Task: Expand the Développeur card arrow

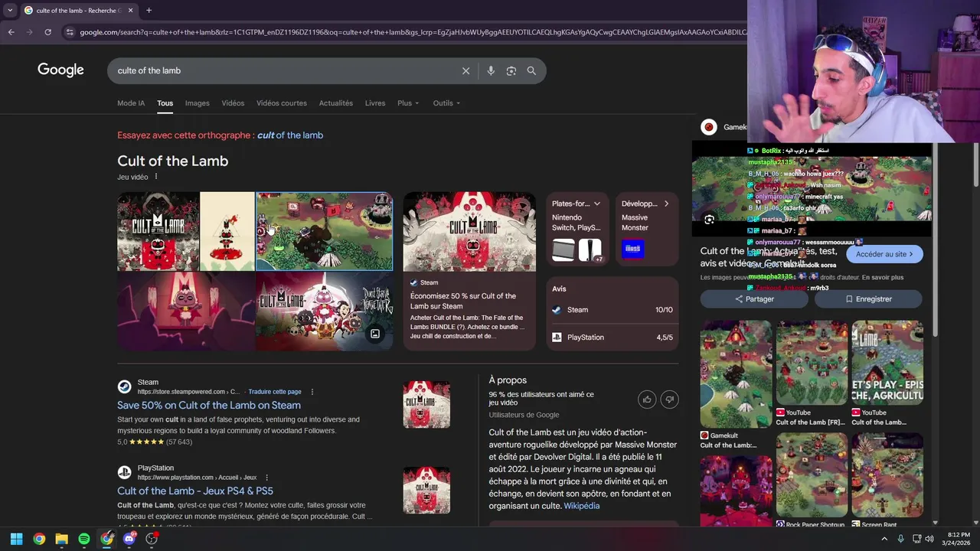Action: point(666,204)
